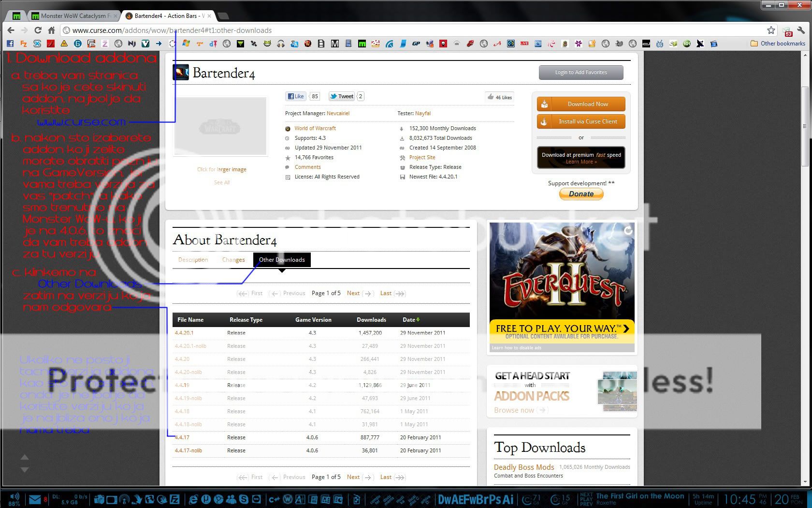The width and height of the screenshot is (812, 508).
Task: Click the Facebook Like button
Action: (x=296, y=96)
